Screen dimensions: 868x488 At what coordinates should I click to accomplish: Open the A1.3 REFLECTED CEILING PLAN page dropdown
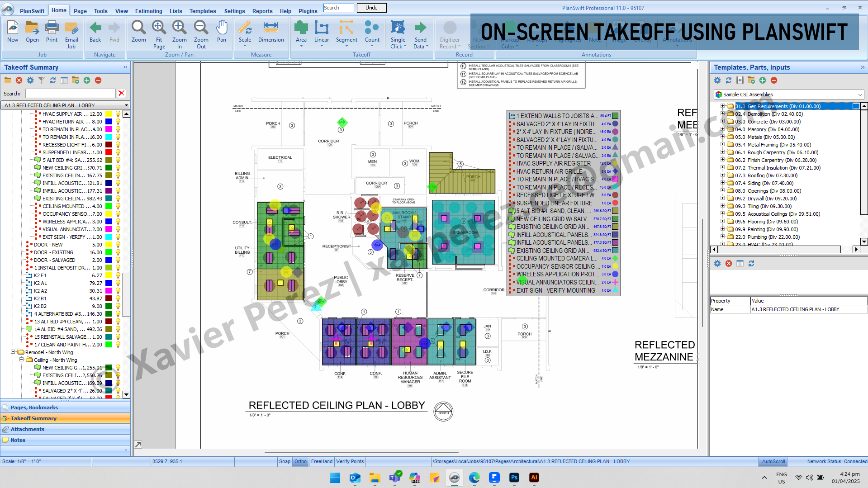[126, 105]
